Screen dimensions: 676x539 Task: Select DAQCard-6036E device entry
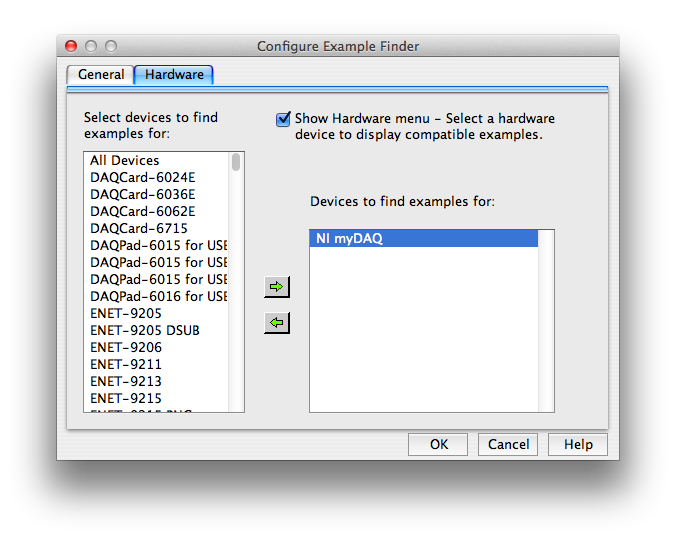(x=143, y=195)
